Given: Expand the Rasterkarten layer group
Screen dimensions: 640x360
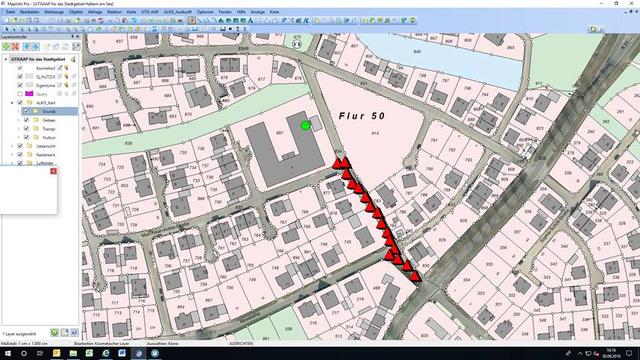Looking at the screenshot, I should click(x=12, y=155).
